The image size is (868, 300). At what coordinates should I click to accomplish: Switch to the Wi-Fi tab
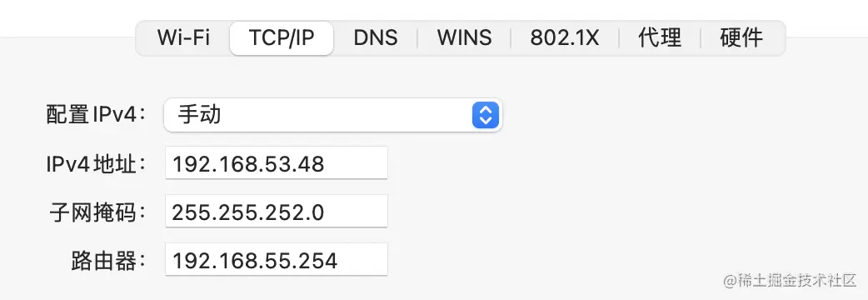(x=183, y=38)
